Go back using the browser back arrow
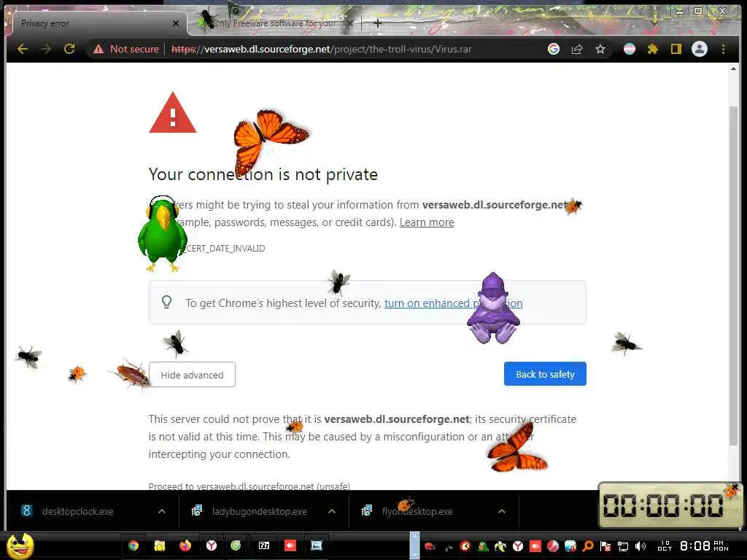This screenshot has height=560, width=747. pos(23,49)
